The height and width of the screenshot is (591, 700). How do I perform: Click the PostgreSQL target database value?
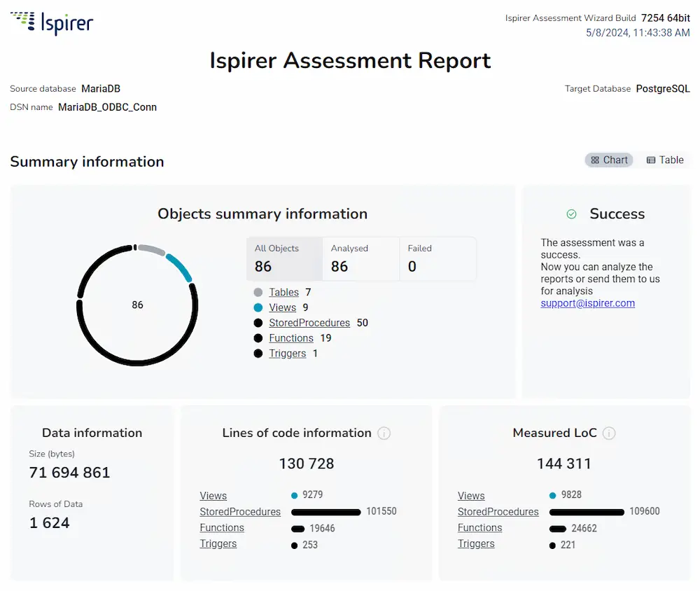663,89
